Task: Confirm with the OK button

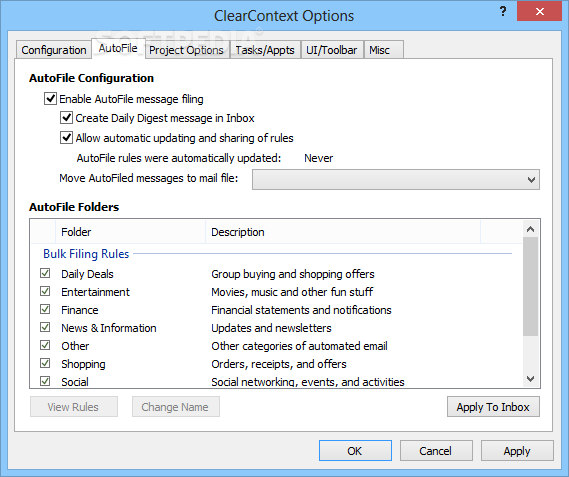Action: [355, 450]
